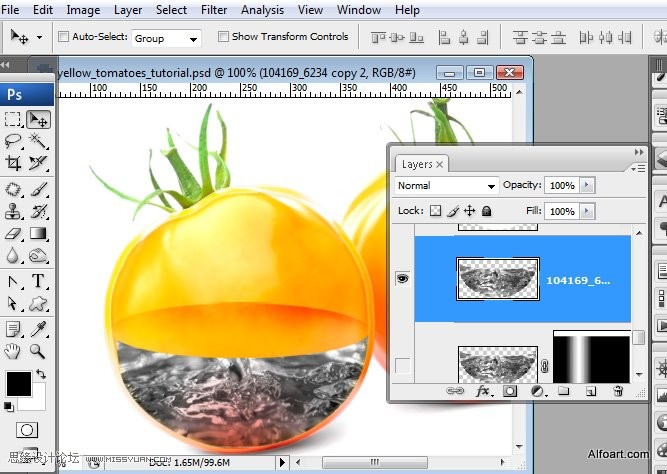The height and width of the screenshot is (474, 667).
Task: Open the Filter menu
Action: point(214,10)
